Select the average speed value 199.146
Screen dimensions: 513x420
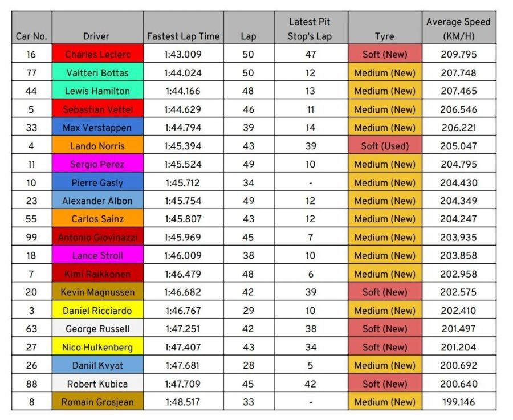click(x=458, y=402)
